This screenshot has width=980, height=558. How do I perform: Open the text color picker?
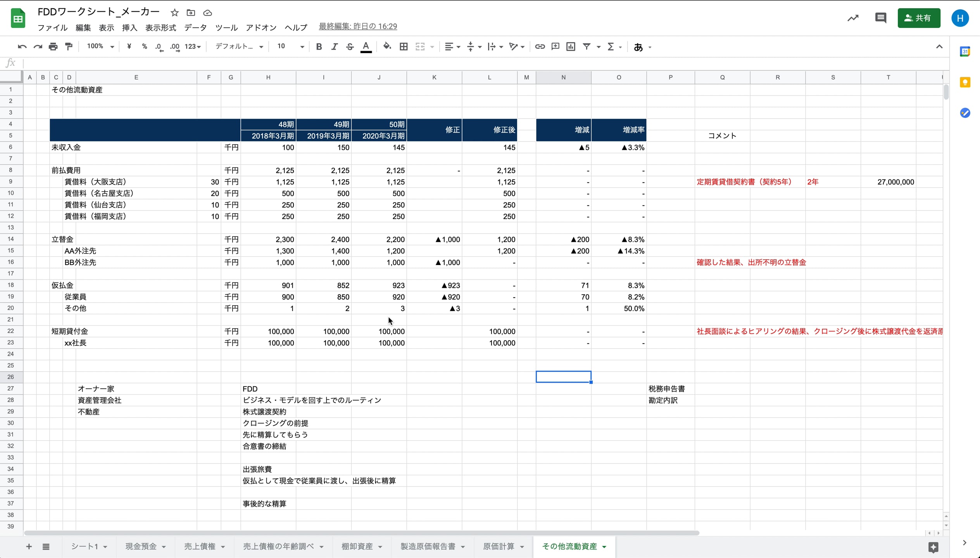(x=366, y=46)
